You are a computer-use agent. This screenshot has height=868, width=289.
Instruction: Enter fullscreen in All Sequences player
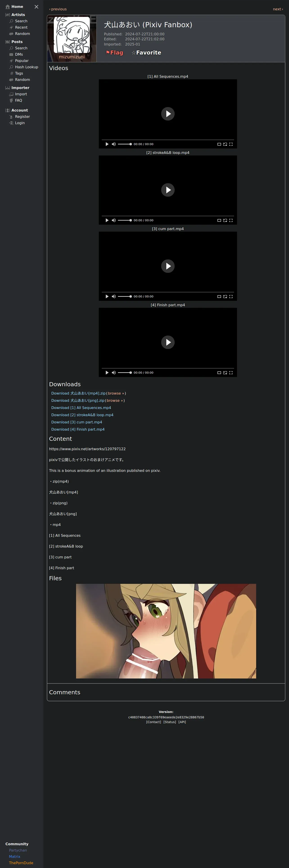pos(231,144)
